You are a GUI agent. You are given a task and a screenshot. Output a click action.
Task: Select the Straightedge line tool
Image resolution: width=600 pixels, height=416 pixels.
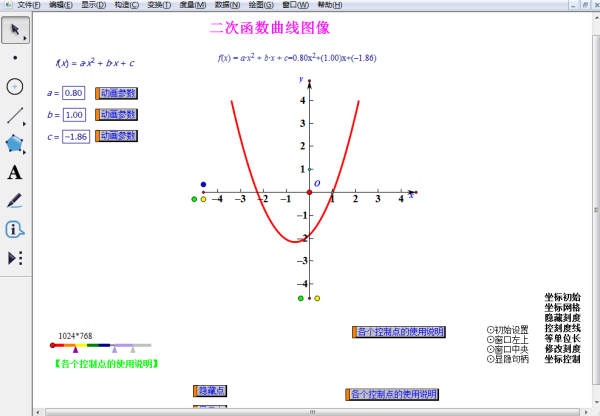point(15,115)
